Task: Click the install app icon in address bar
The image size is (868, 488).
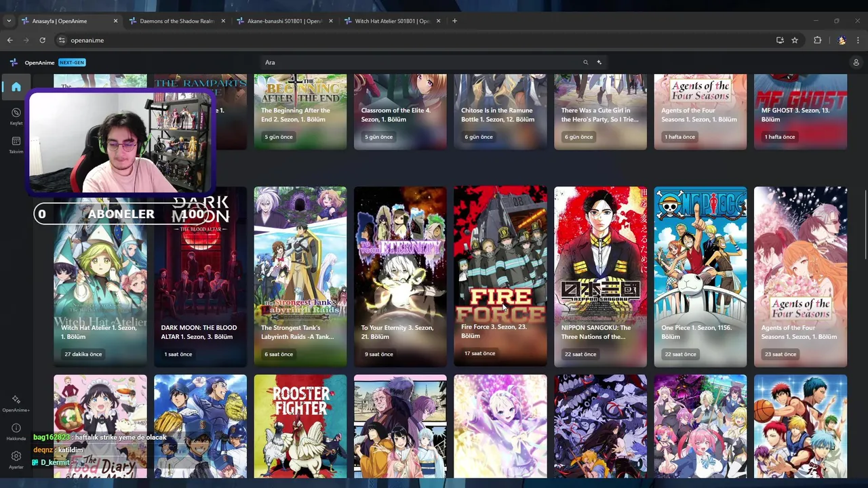Action: point(780,40)
